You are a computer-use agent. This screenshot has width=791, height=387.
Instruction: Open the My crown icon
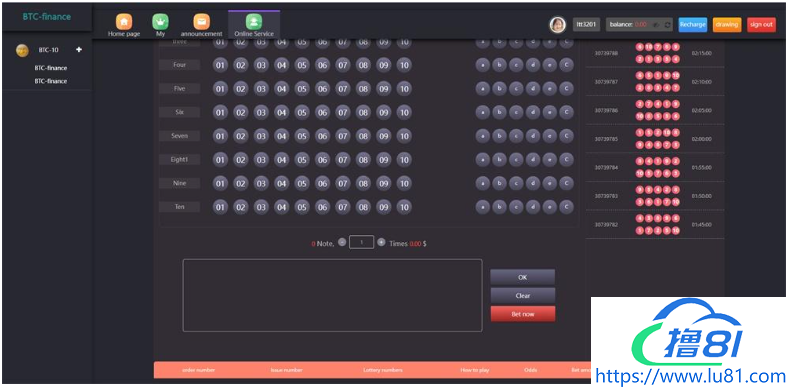click(160, 22)
